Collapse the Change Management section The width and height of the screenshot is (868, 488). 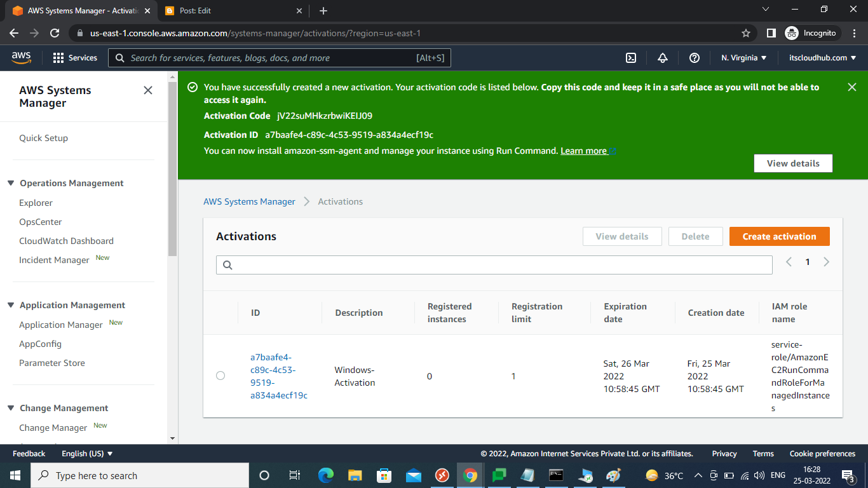coord(11,408)
